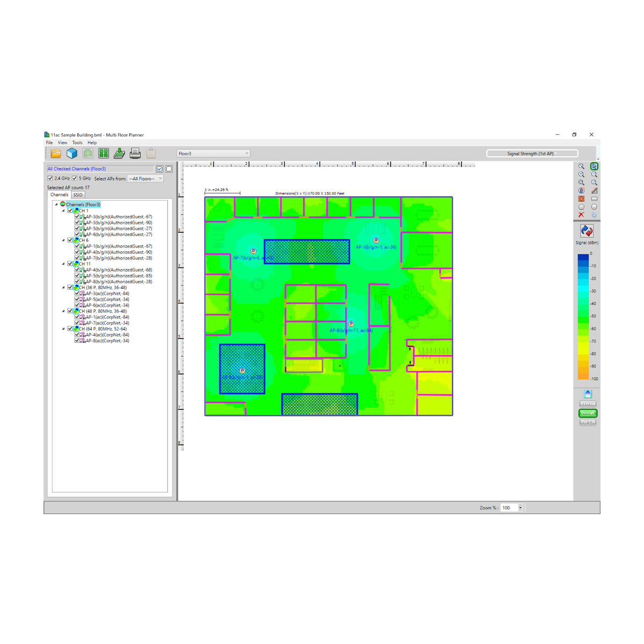
Task: Click the red X delete tool
Action: [582, 215]
